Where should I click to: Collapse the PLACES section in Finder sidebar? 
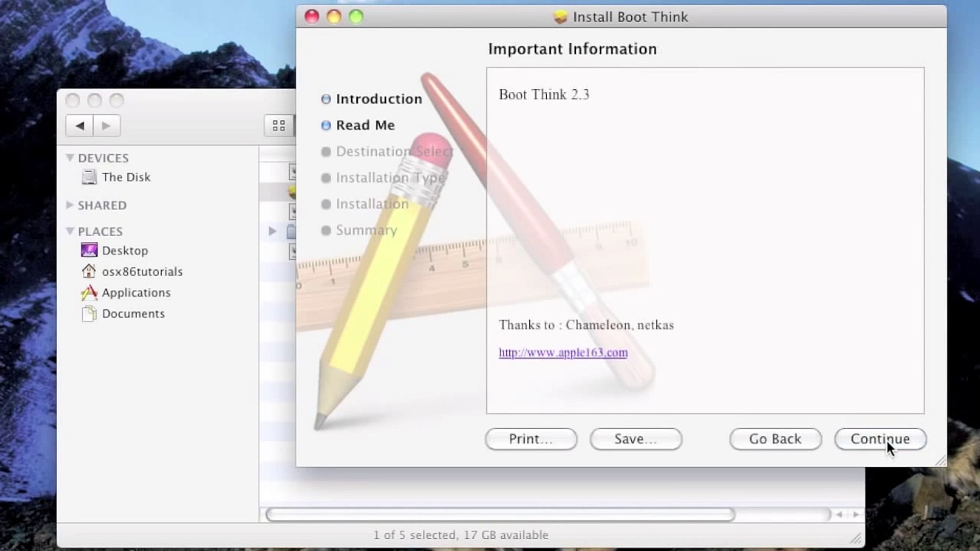70,231
